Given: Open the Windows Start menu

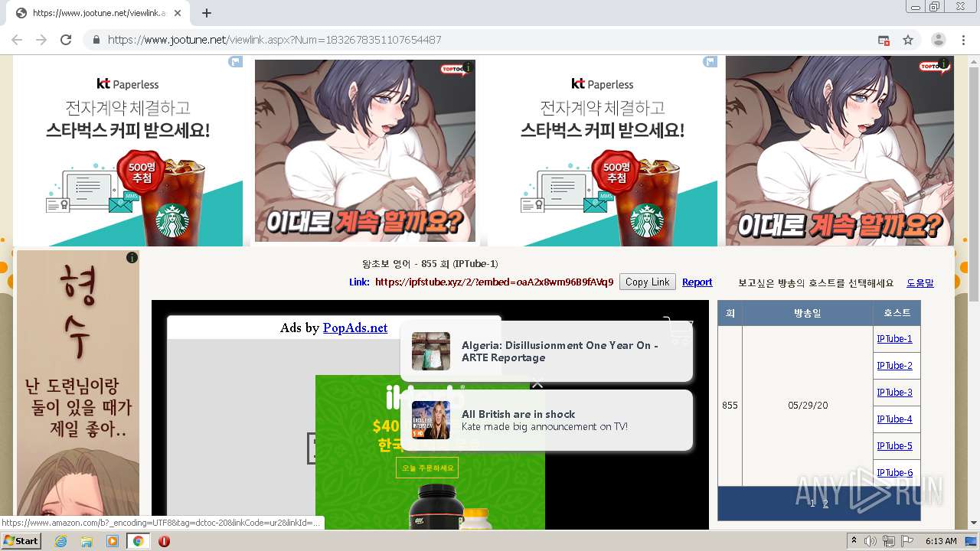Looking at the screenshot, I should (x=21, y=541).
